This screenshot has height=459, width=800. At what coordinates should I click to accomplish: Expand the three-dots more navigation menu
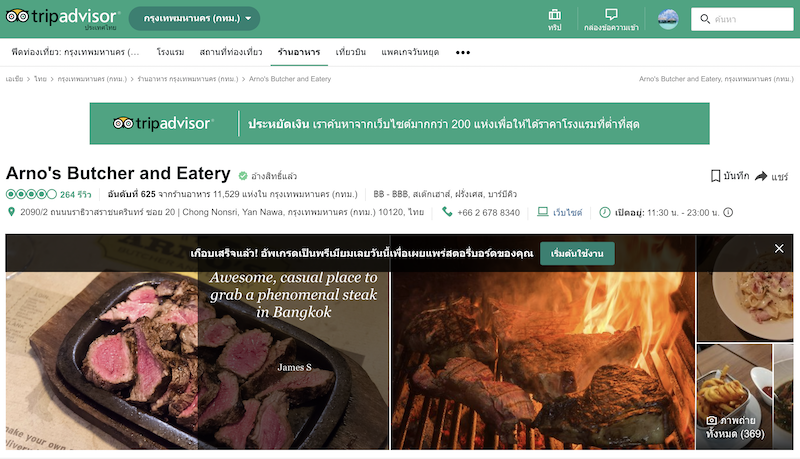coord(463,52)
